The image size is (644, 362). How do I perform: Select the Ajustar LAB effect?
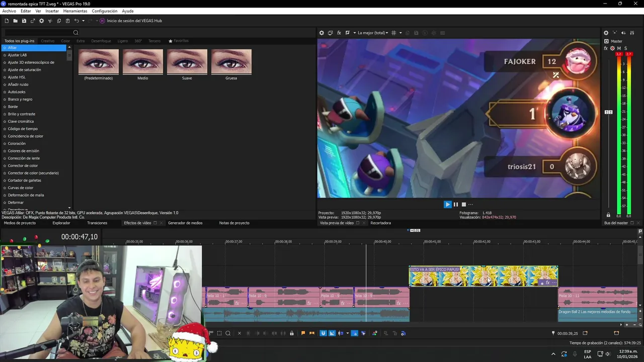point(18,55)
